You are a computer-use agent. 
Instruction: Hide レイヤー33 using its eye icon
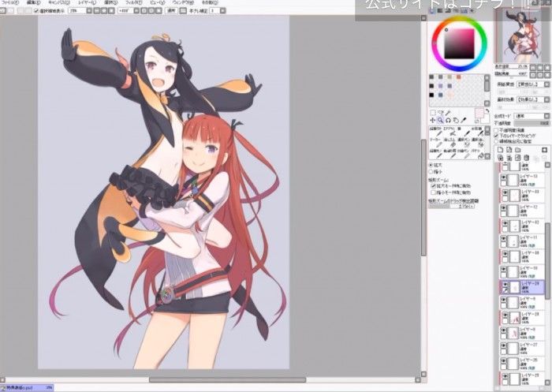(505, 193)
